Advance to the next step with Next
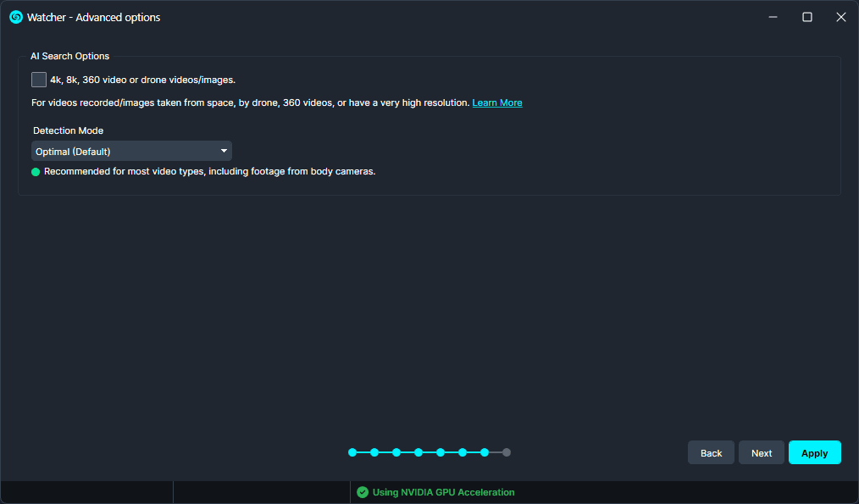859x504 pixels. (761, 452)
